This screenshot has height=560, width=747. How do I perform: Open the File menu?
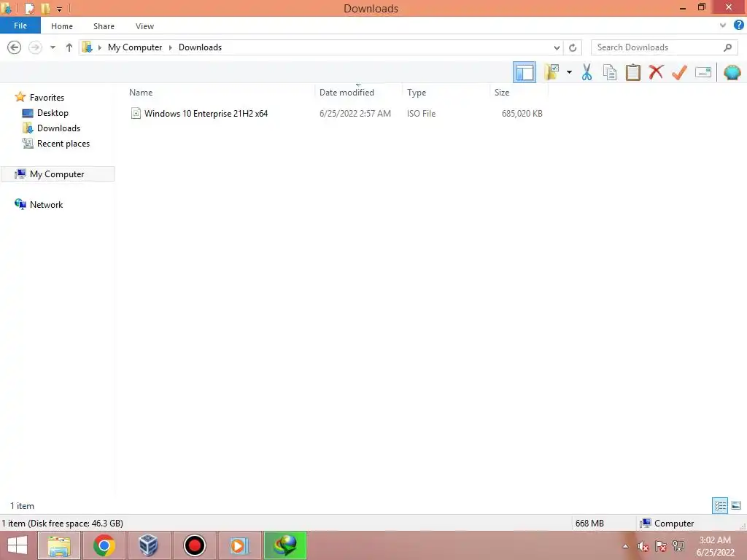click(20, 26)
